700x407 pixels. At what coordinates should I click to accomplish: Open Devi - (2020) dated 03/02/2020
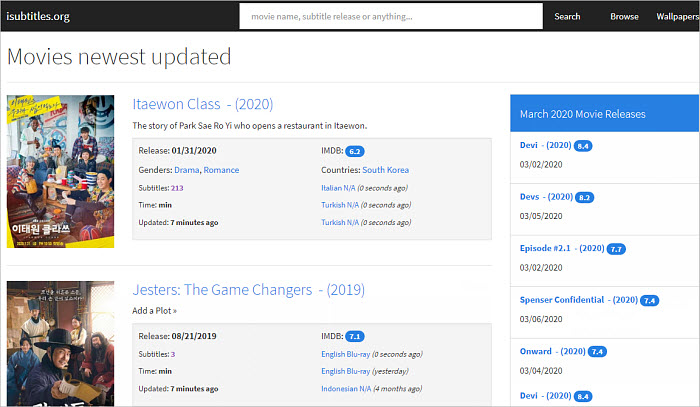click(x=546, y=145)
